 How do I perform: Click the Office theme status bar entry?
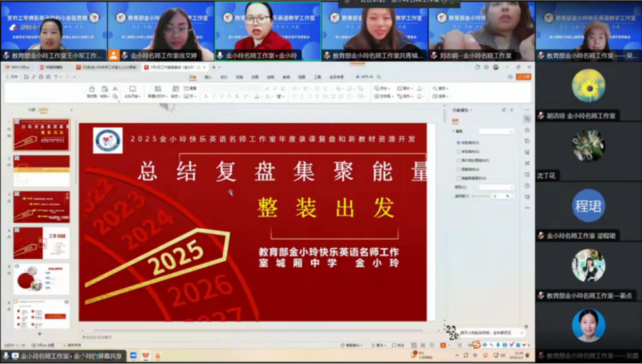pos(43,345)
